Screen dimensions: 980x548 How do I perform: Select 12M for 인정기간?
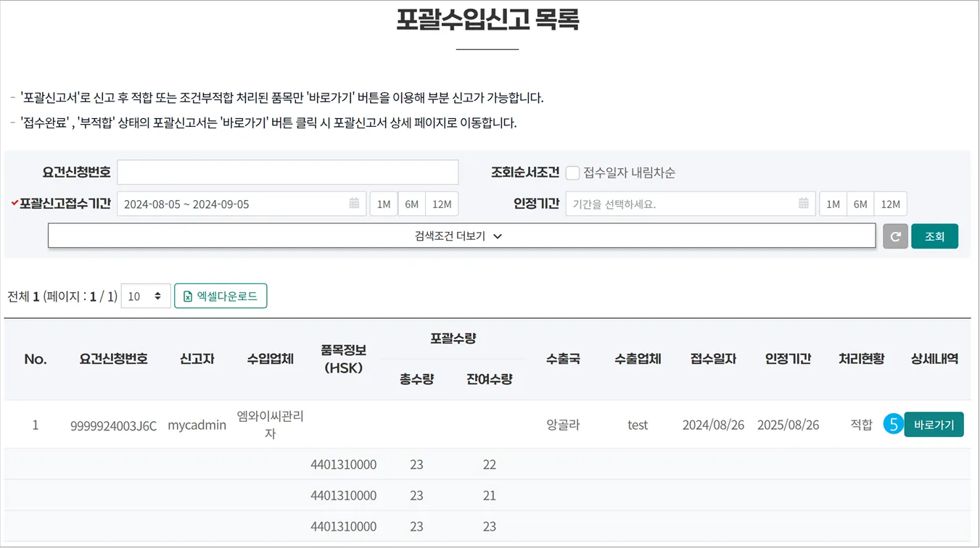pos(890,204)
